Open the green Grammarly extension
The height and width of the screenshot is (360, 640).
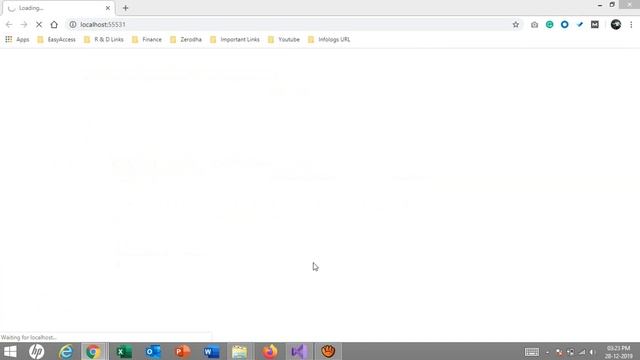point(549,24)
